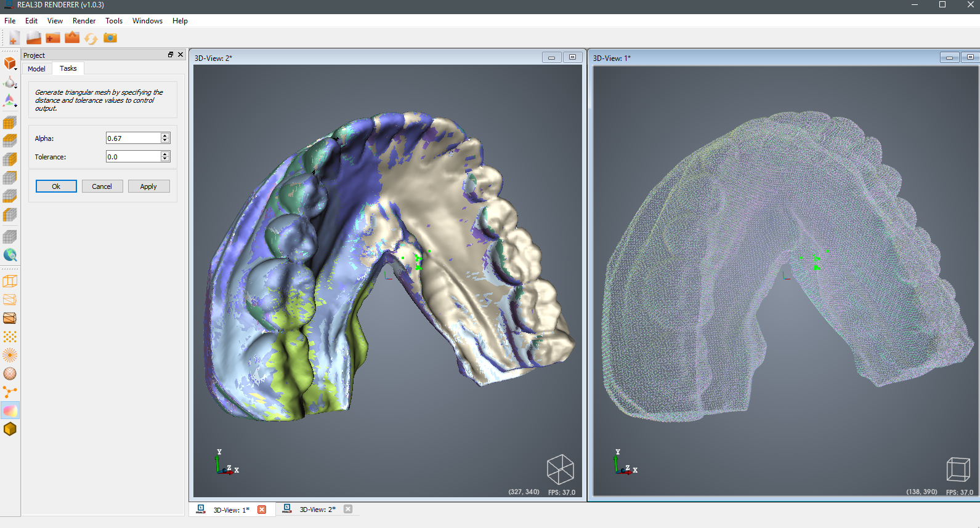Viewport: 980px width, 528px height.
Task: Close the bottom 3D-View: 2* tab
Action: click(x=348, y=509)
